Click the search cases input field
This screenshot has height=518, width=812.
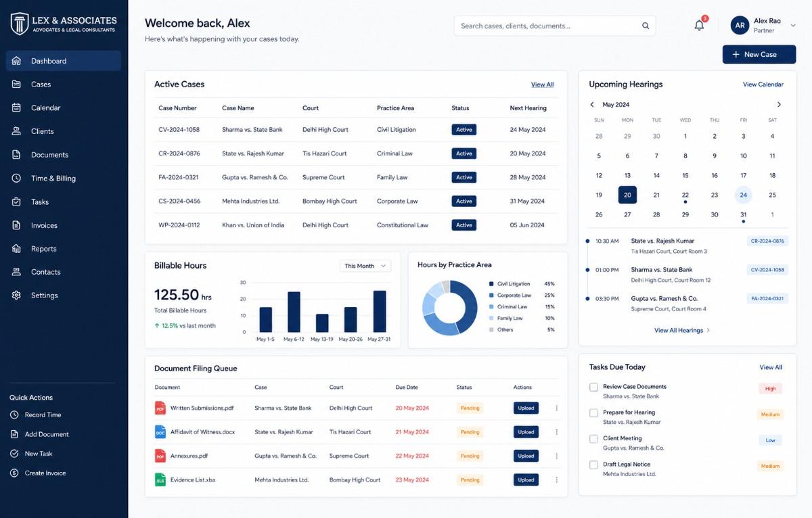(555, 26)
